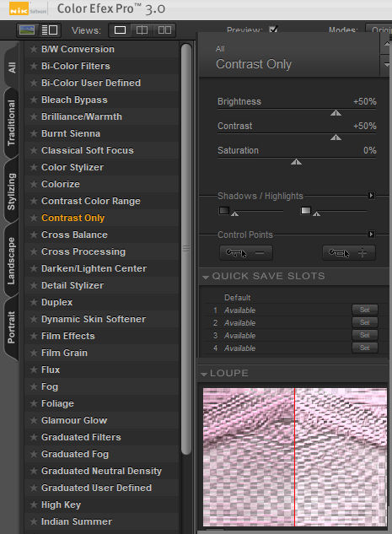Screen dimensions: 392x534
Task: Select the Colorize filter
Action: pos(61,184)
